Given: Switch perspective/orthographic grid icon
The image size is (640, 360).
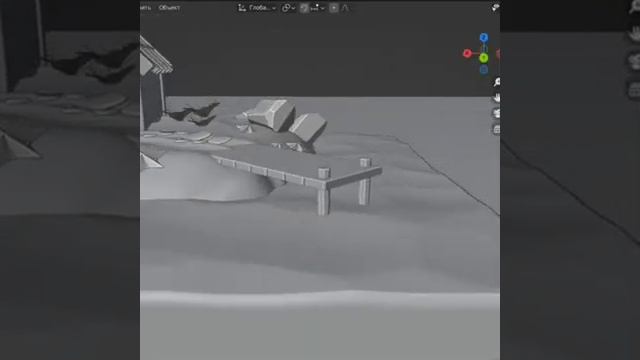Looking at the screenshot, I should pyautogui.click(x=496, y=129).
